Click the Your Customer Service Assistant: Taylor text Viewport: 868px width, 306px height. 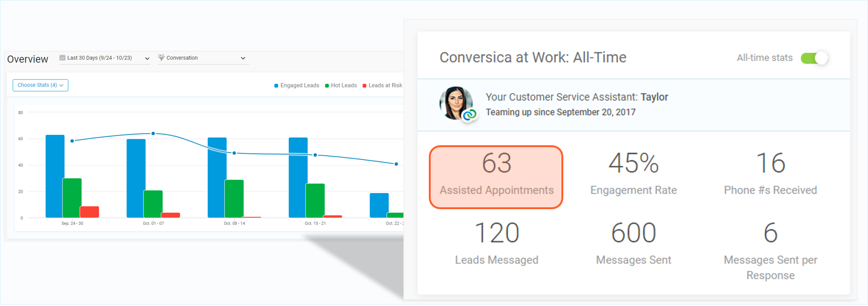pyautogui.click(x=577, y=97)
